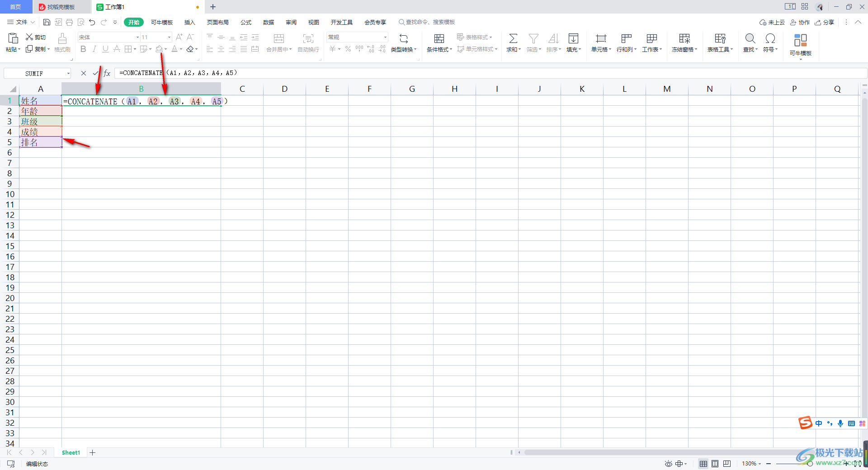868x470 pixels.
Task: Click the eraser Clear icon
Action: point(190,49)
